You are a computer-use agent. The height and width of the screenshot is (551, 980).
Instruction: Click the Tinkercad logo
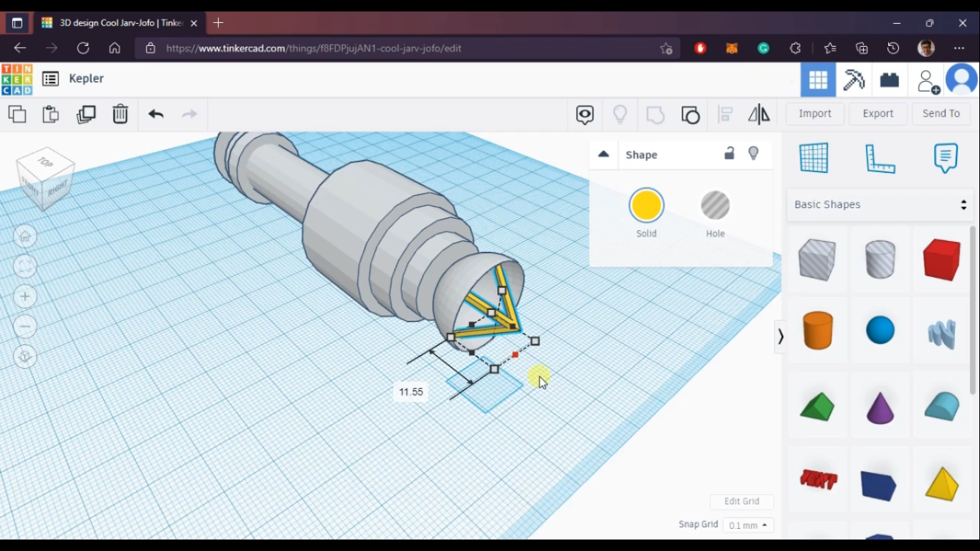(x=17, y=79)
